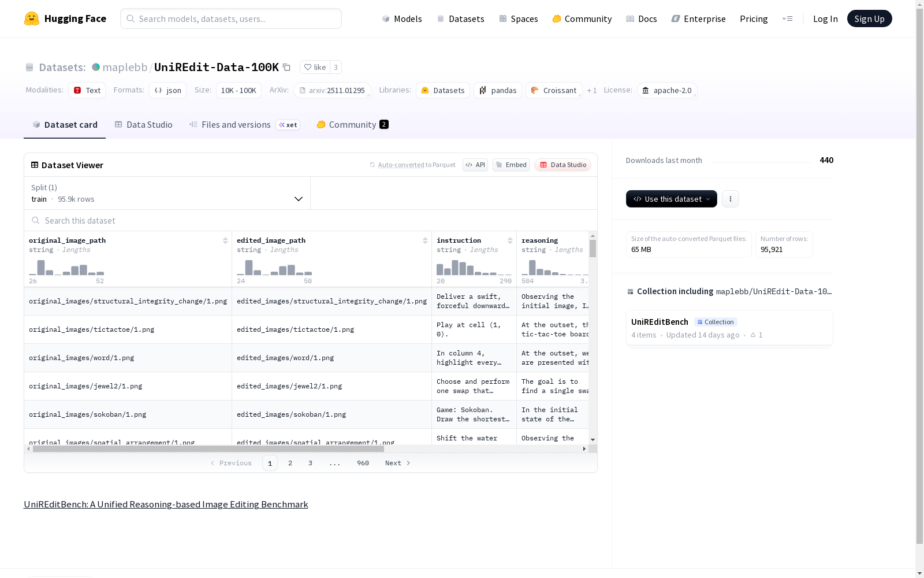Screen dimensions: 924x578
Task: Click the Sign Up button
Action: coord(869,18)
